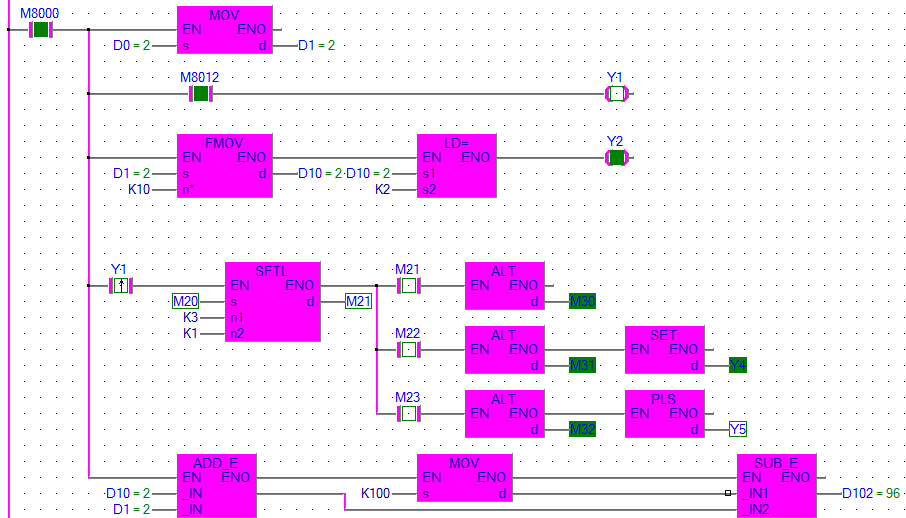
Task: Select the Y2 output coil
Action: tap(618, 158)
